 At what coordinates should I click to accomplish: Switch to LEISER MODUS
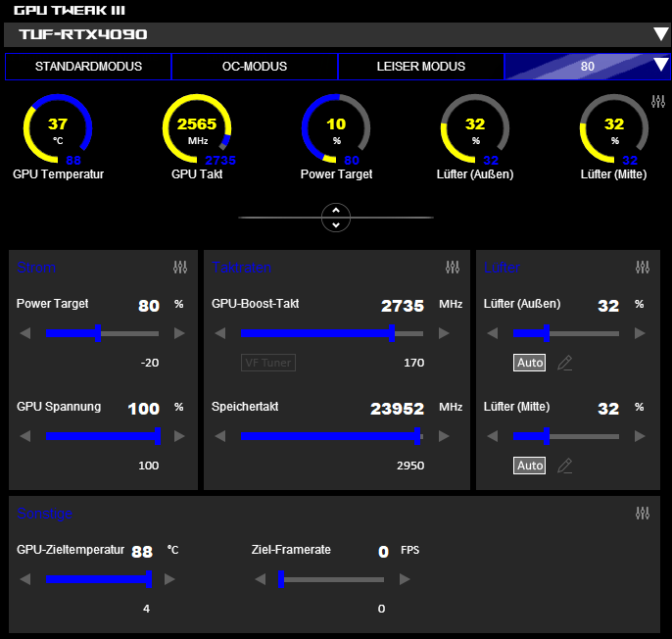(x=421, y=67)
